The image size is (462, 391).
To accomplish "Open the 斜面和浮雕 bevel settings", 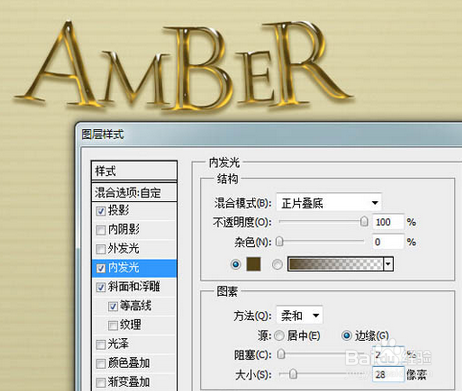I will (x=134, y=287).
